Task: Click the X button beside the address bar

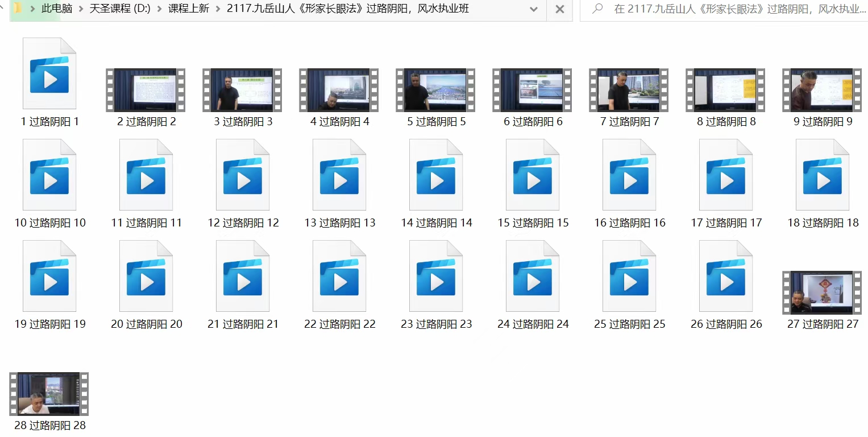Action: tap(560, 9)
